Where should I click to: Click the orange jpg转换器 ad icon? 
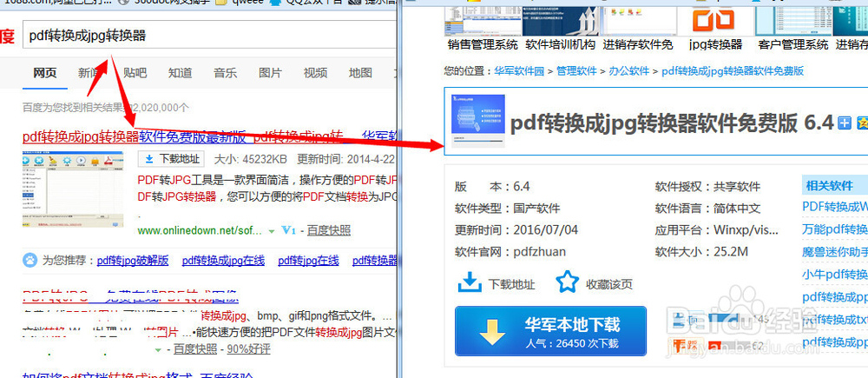(x=716, y=22)
